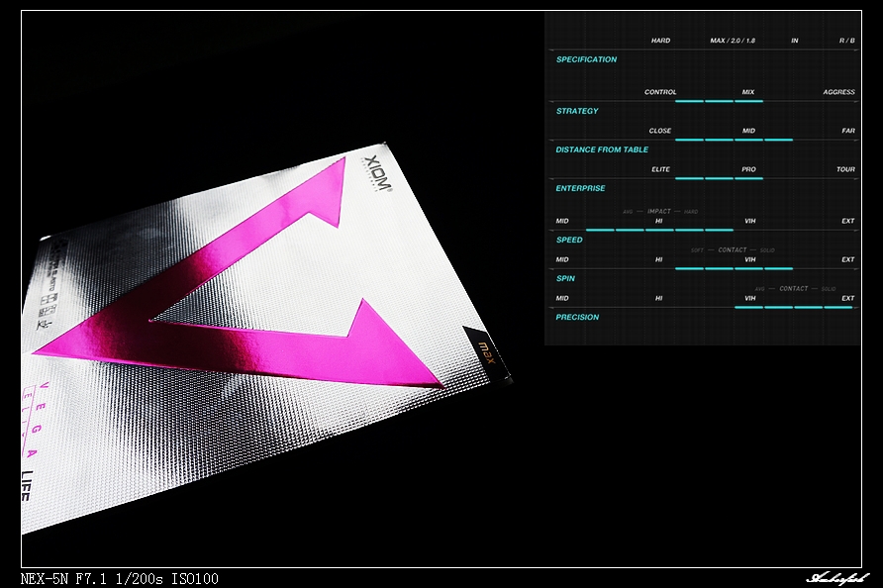Click VIH on the Precision scale
883x588 pixels.
(750, 298)
